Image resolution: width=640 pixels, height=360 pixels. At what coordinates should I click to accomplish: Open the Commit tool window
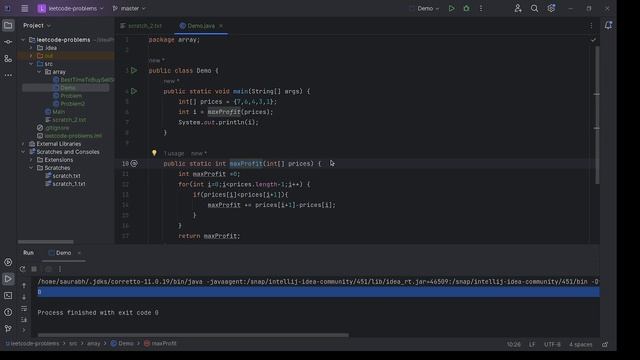coord(8,42)
